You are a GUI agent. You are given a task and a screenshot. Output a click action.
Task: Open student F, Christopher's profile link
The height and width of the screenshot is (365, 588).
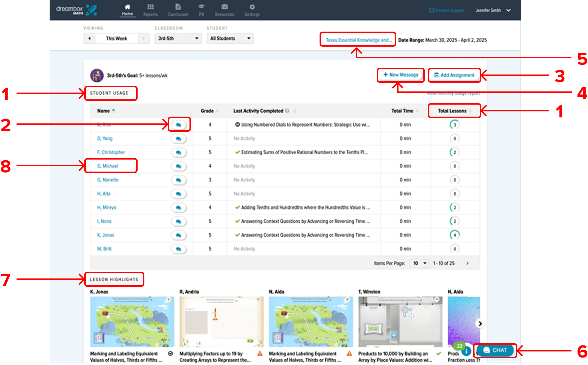[111, 152]
